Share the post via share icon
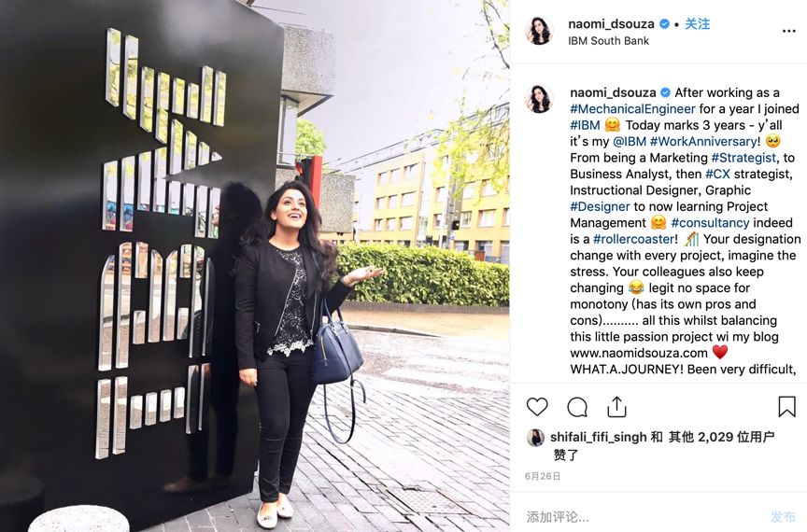Screen dimensions: 807x532 tap(616, 407)
